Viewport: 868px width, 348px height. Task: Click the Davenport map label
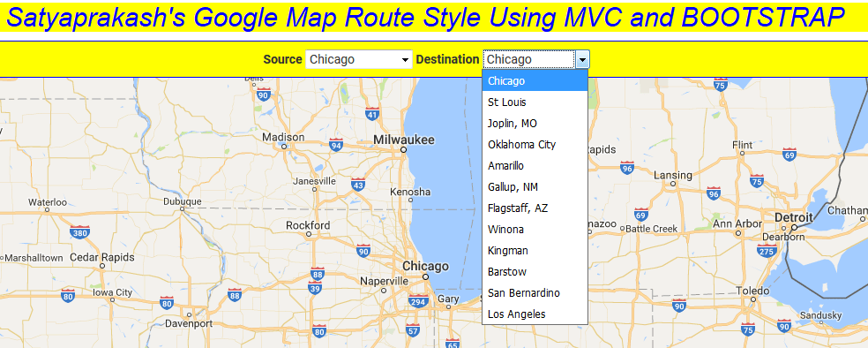pos(189,323)
